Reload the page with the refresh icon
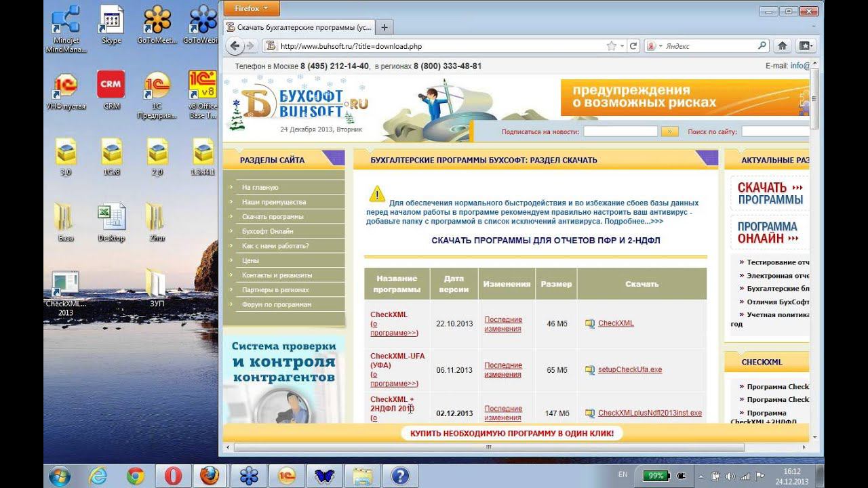This screenshot has width=868, height=488. pyautogui.click(x=633, y=46)
